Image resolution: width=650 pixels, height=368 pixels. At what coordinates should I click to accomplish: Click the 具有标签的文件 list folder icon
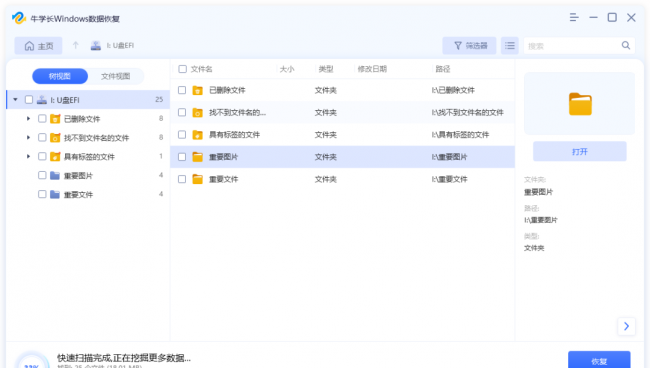coord(198,135)
